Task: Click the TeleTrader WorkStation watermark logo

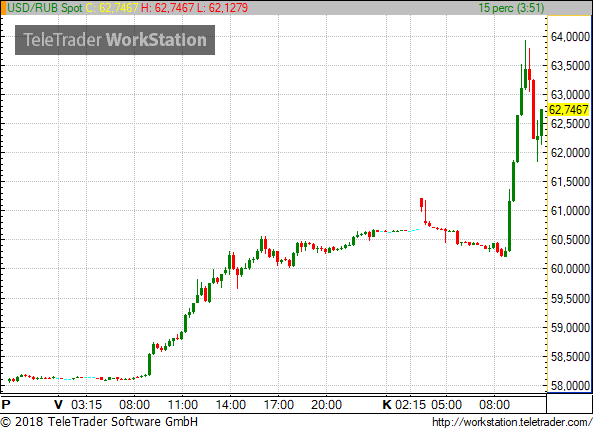Action: [x=115, y=40]
